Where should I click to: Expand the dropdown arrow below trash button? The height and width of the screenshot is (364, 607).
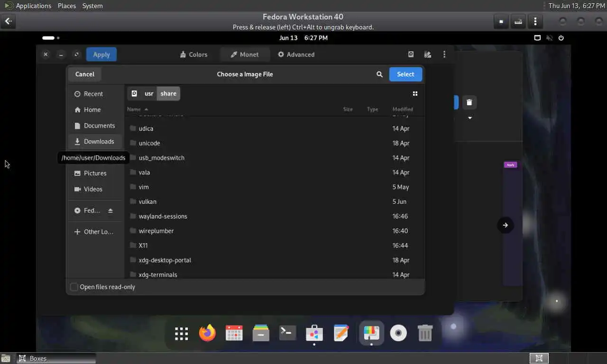point(470,118)
